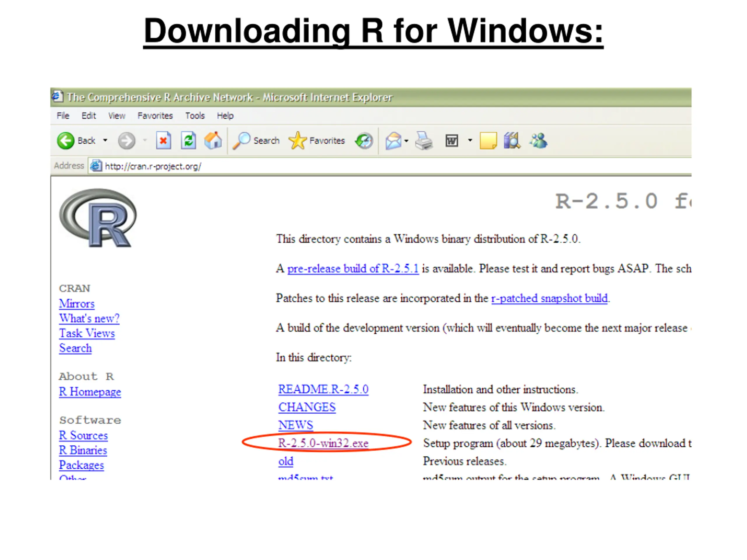
Task: Expand the Back history dropdown arrow
Action: [105, 140]
